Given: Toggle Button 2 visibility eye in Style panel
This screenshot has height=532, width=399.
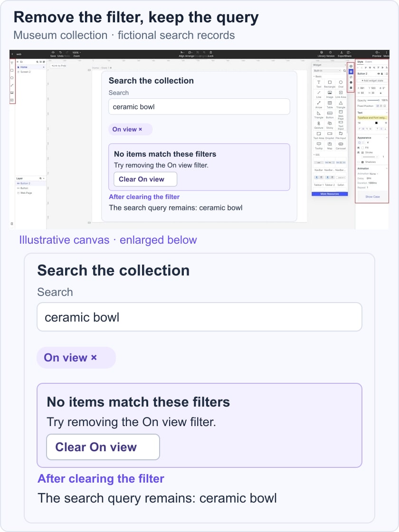Looking at the screenshot, I should pyautogui.click(x=379, y=74).
